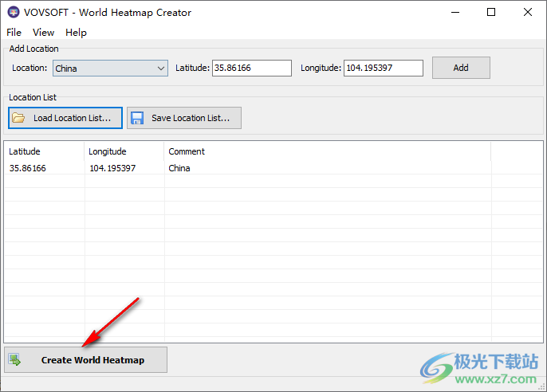Expand the Location dropdown showing China
The width and height of the screenshot is (547, 392).
(161, 69)
